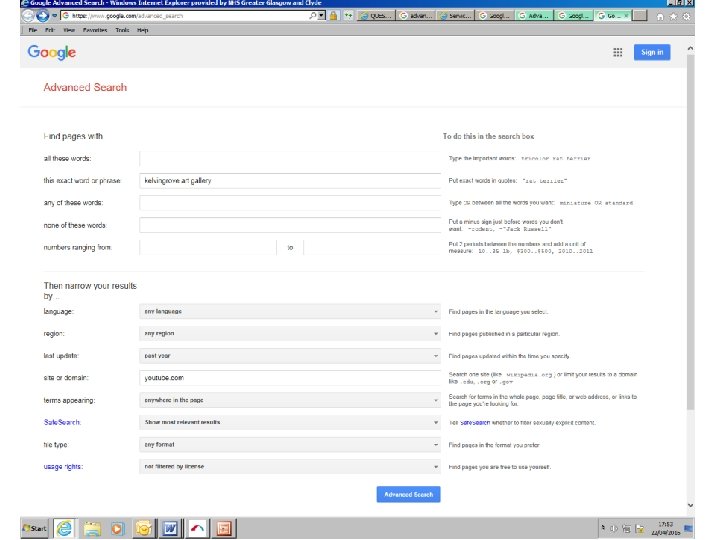Viewport: 720px width, 540px height.
Task: Open the SafeSearch label link
Action: pyautogui.click(x=62, y=422)
